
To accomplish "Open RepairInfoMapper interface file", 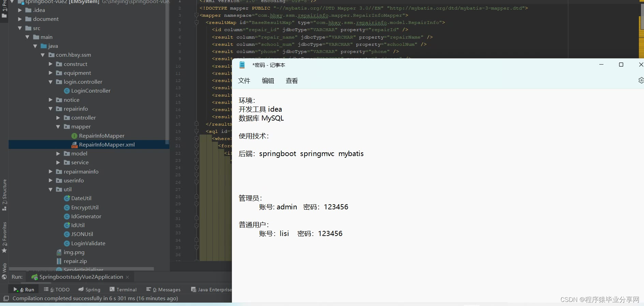I will point(102,136).
